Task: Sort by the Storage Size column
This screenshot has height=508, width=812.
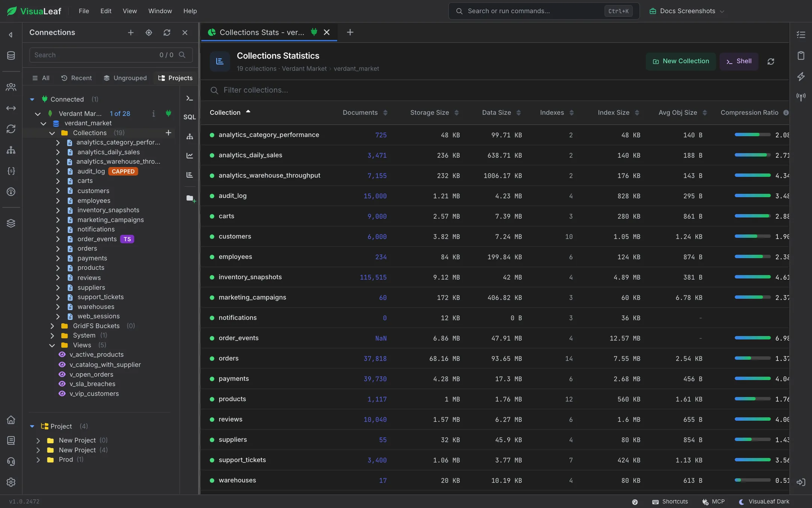Action: click(x=434, y=113)
